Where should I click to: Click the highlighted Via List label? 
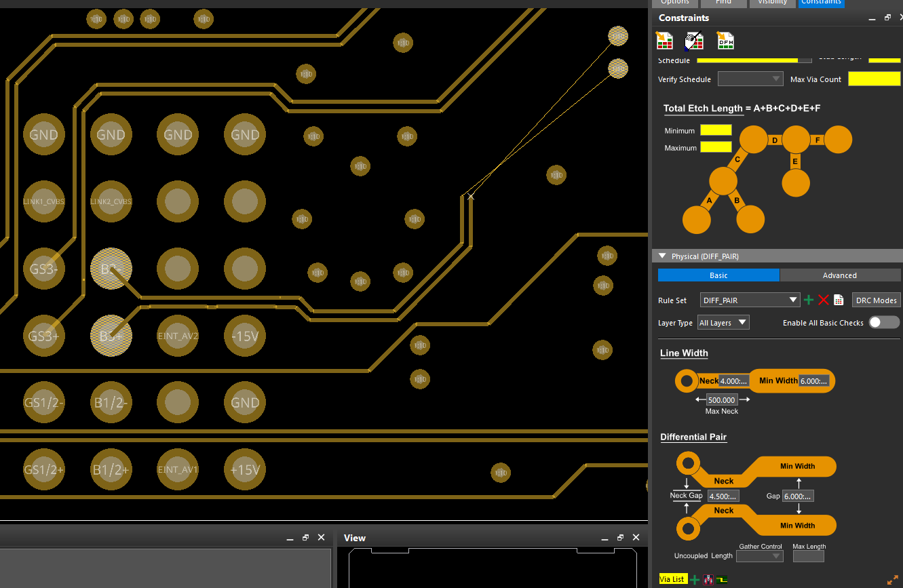click(x=672, y=579)
